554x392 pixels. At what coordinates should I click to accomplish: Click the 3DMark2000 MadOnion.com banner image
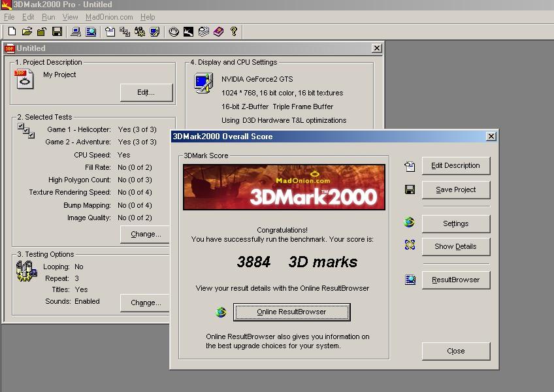coord(284,187)
